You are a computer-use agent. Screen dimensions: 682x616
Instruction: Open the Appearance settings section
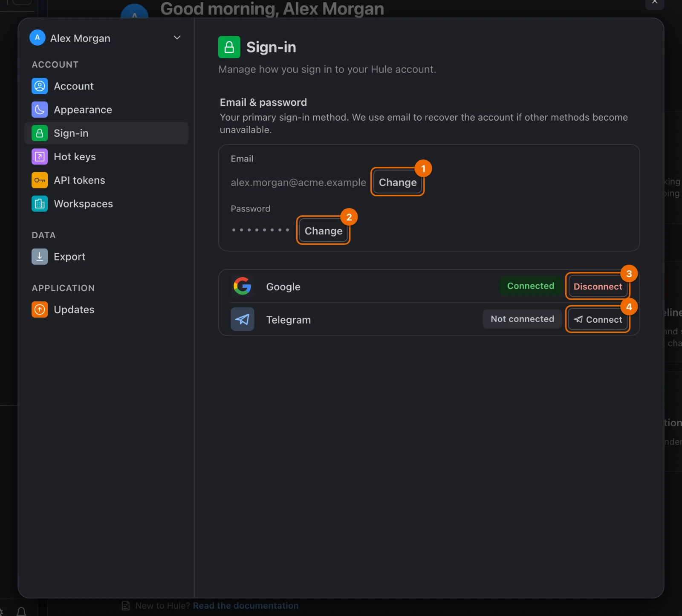(106, 110)
